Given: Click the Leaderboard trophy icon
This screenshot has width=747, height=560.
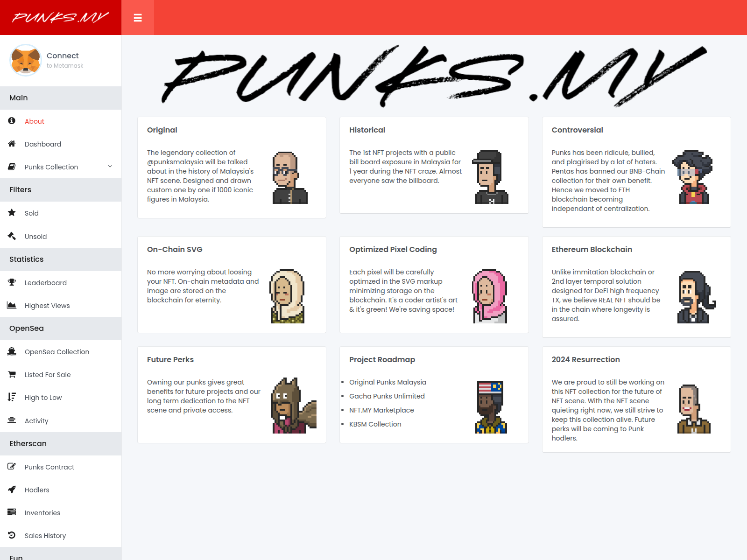Looking at the screenshot, I should click(12, 282).
